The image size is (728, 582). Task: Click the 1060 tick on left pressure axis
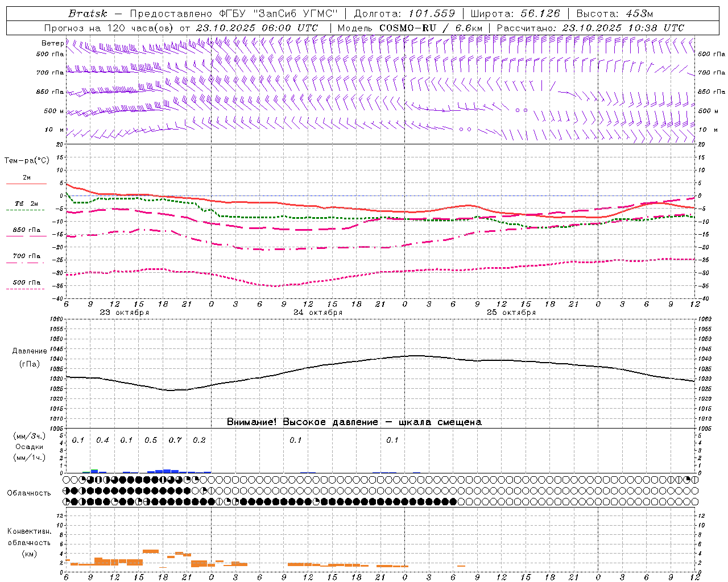[x=57, y=319]
